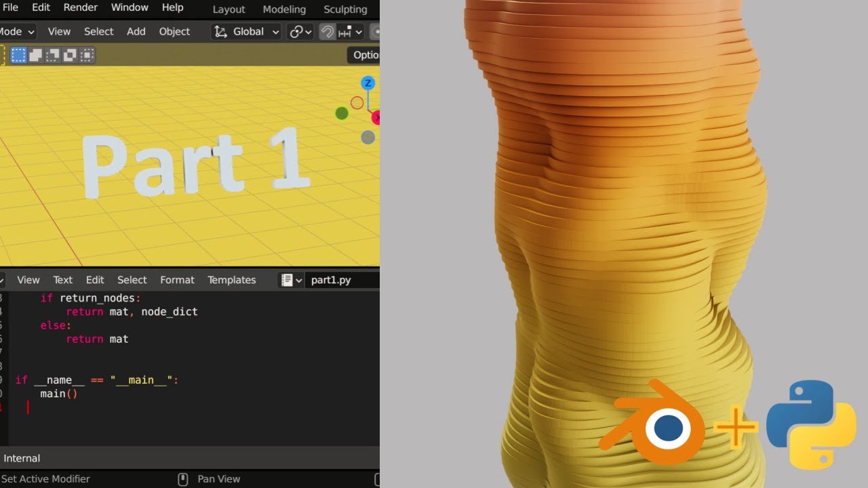
Task: Open the proportional editing falloff icon
Action: (377, 31)
